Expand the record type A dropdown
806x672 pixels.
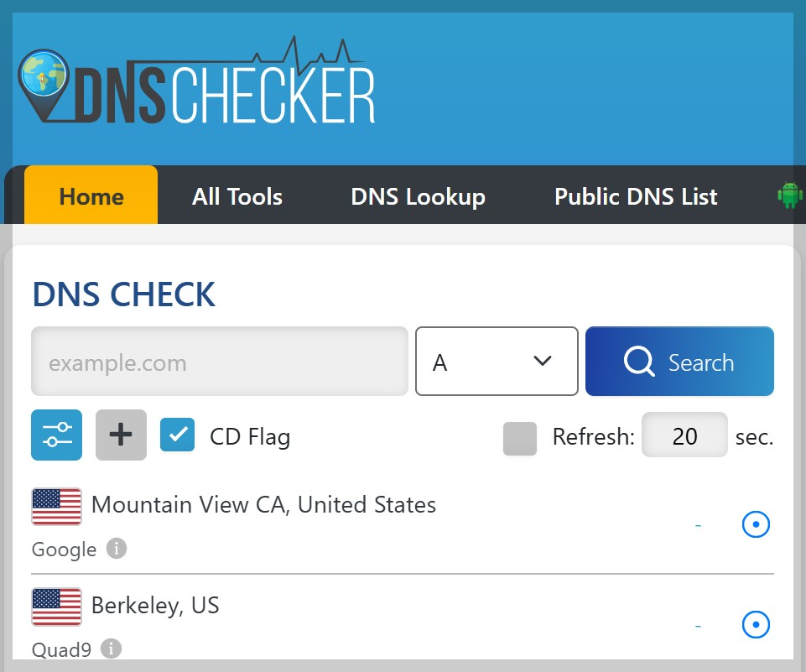pos(497,362)
